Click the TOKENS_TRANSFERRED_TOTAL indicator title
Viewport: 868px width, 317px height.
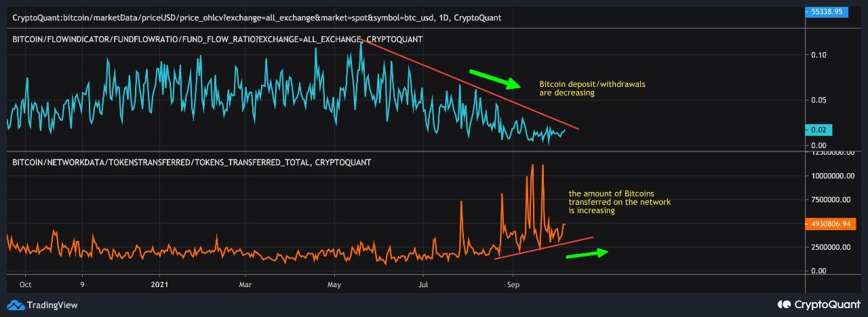tap(191, 162)
